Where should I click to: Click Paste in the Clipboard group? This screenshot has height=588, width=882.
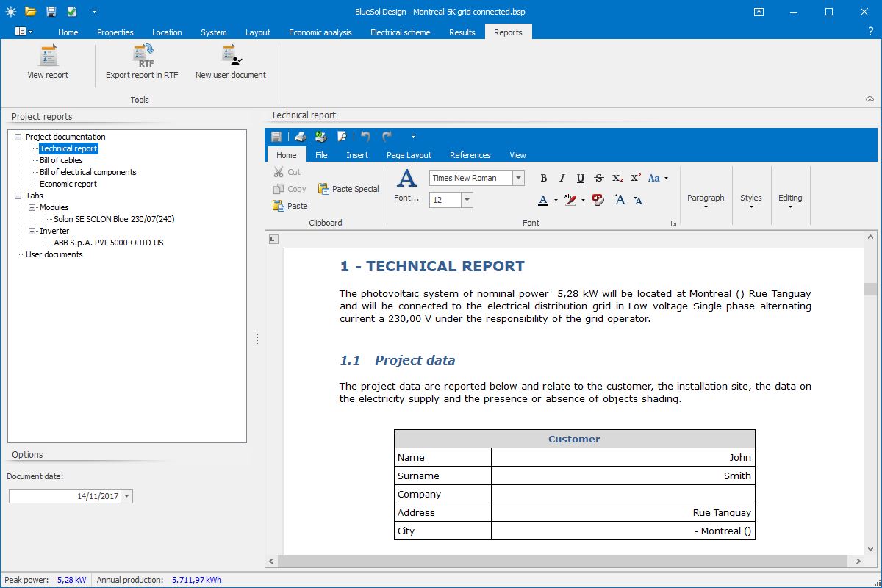290,206
